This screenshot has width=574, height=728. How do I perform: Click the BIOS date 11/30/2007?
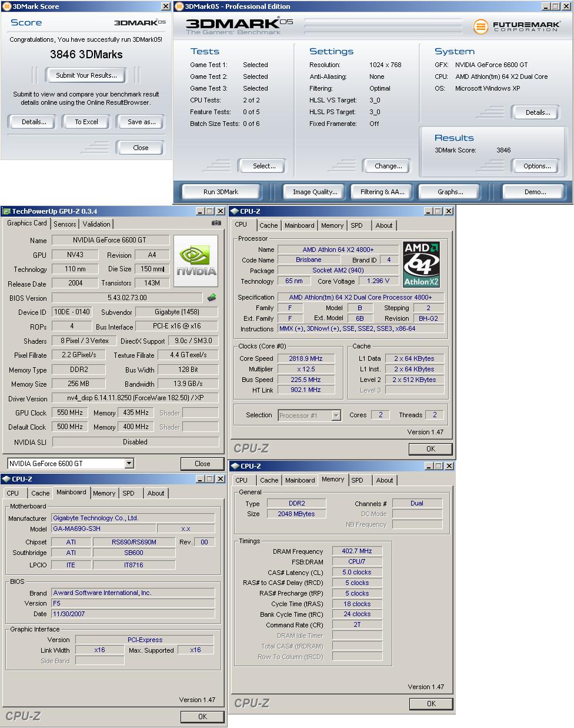(x=133, y=614)
